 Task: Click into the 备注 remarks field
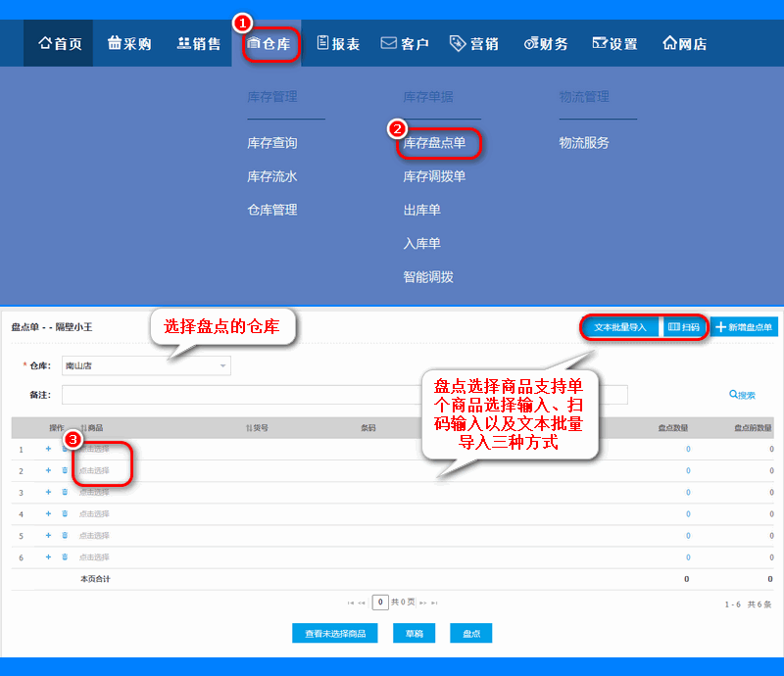coord(345,395)
